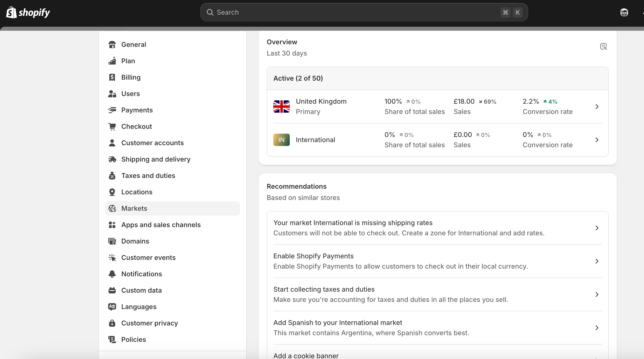Click 'Your market International is missing shipping rates'

click(353, 223)
